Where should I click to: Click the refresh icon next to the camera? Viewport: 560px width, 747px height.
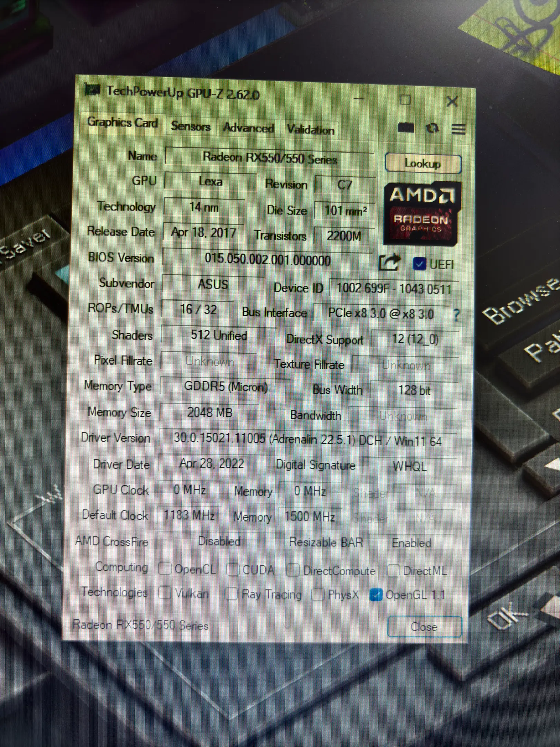point(432,129)
